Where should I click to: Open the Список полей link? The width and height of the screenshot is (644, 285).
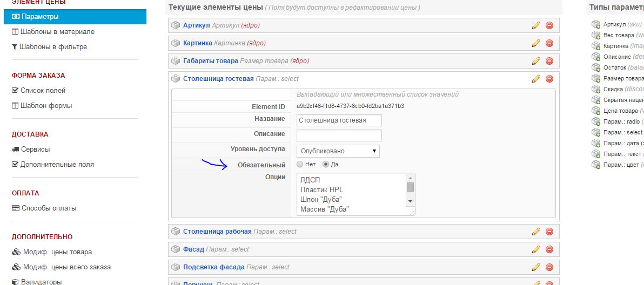pos(43,91)
